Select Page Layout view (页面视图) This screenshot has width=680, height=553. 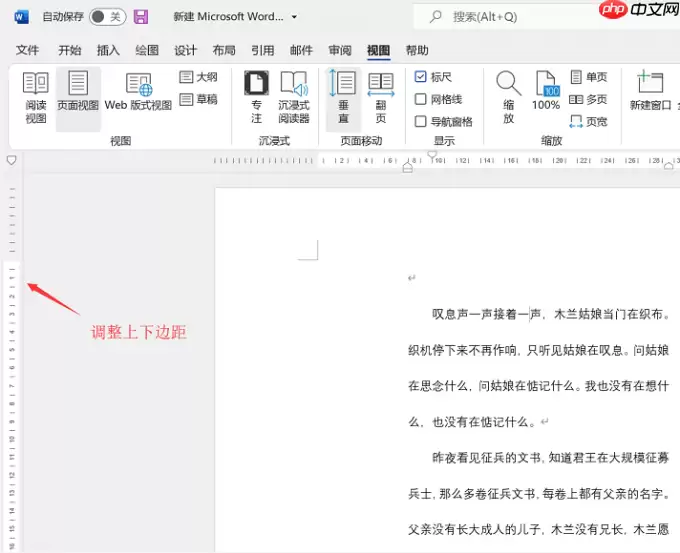click(x=78, y=98)
